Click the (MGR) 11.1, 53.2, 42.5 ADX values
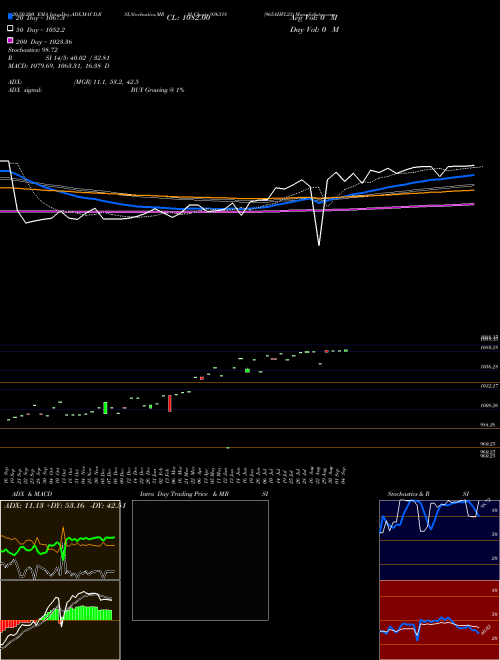This screenshot has height=660, width=500. pos(106,82)
